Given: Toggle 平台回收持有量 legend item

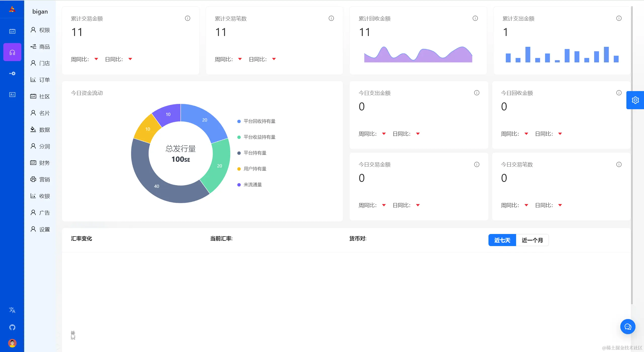Looking at the screenshot, I should tap(259, 121).
